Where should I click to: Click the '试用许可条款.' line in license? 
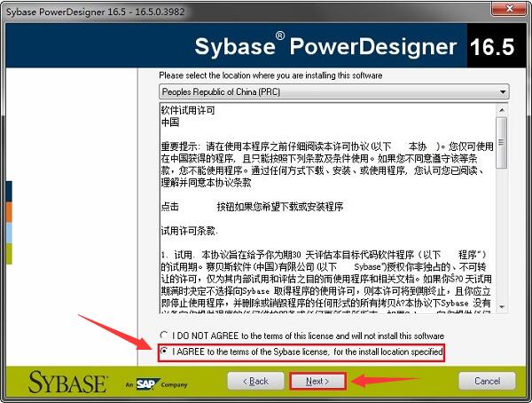point(189,231)
